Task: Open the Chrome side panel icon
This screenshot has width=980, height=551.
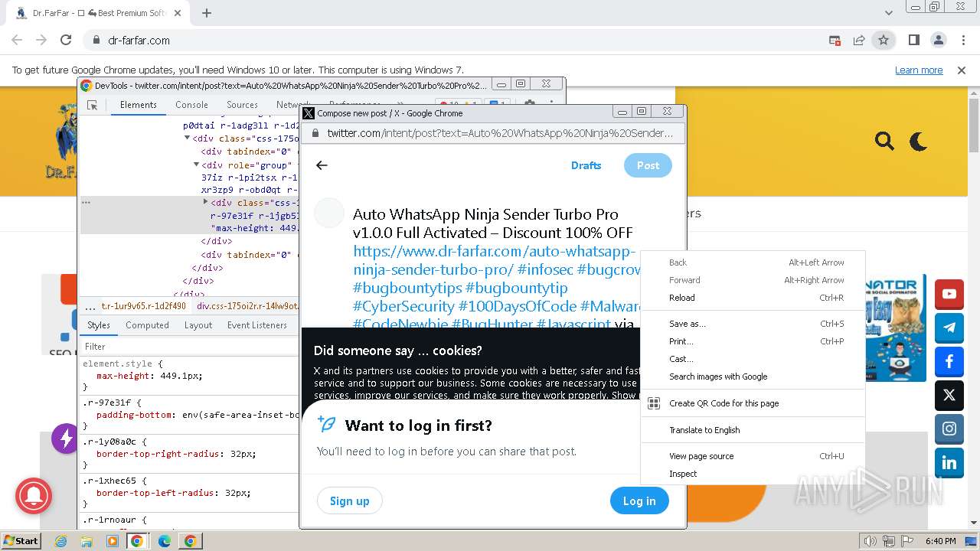Action: pos(913,40)
